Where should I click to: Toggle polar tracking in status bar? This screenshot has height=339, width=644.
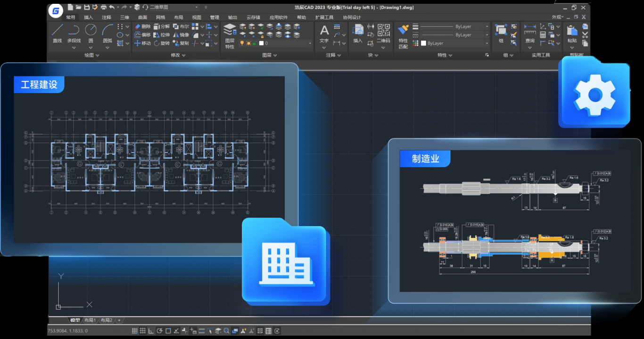(160, 331)
